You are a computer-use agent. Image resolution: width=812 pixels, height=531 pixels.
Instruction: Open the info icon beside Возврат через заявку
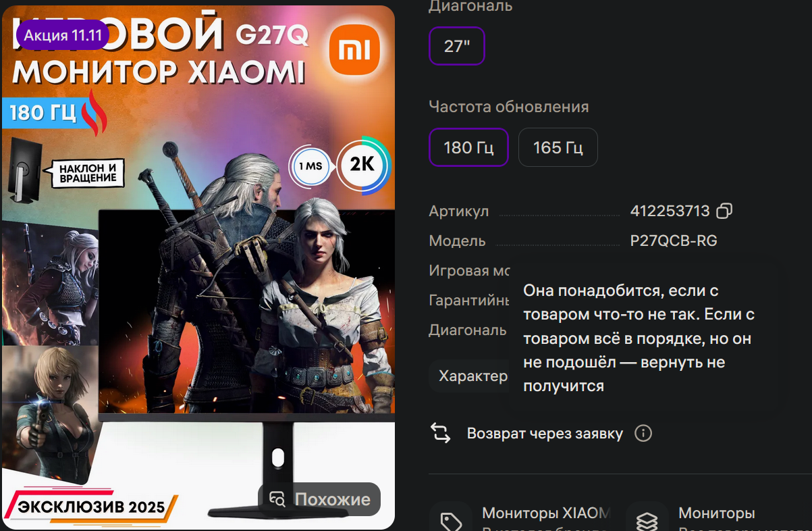643,433
